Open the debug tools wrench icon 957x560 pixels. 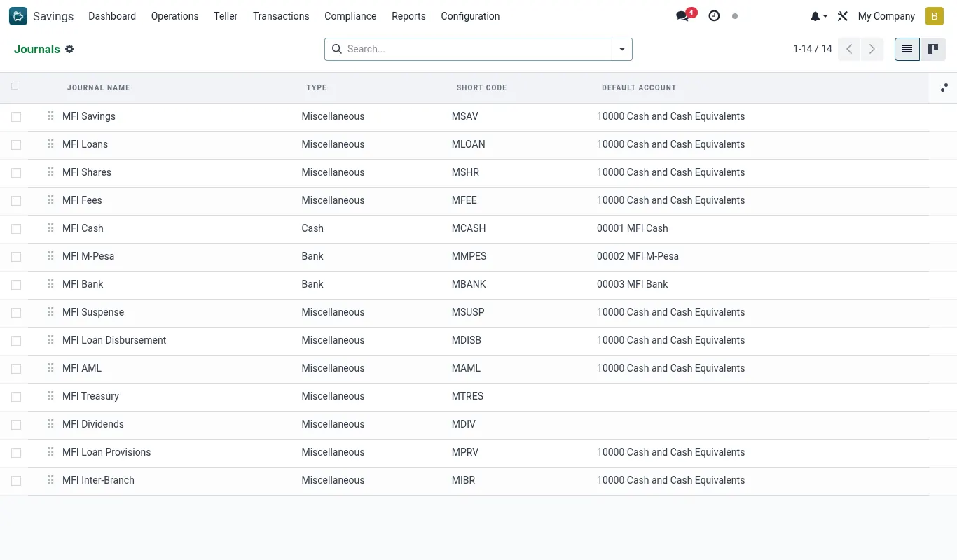coord(843,16)
